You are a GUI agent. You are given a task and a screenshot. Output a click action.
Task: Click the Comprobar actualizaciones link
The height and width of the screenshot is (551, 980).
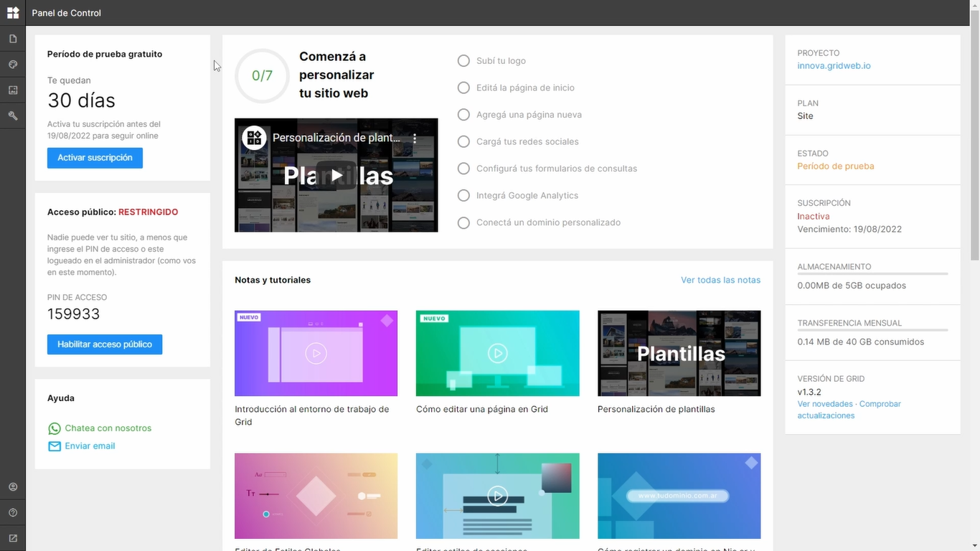[x=849, y=410]
